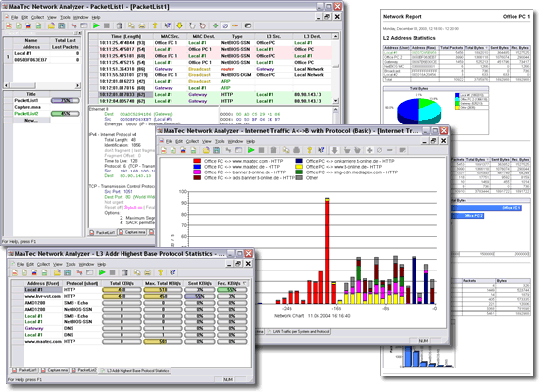Click folder icon in L3 Addr Statistics window

click(x=57, y=272)
